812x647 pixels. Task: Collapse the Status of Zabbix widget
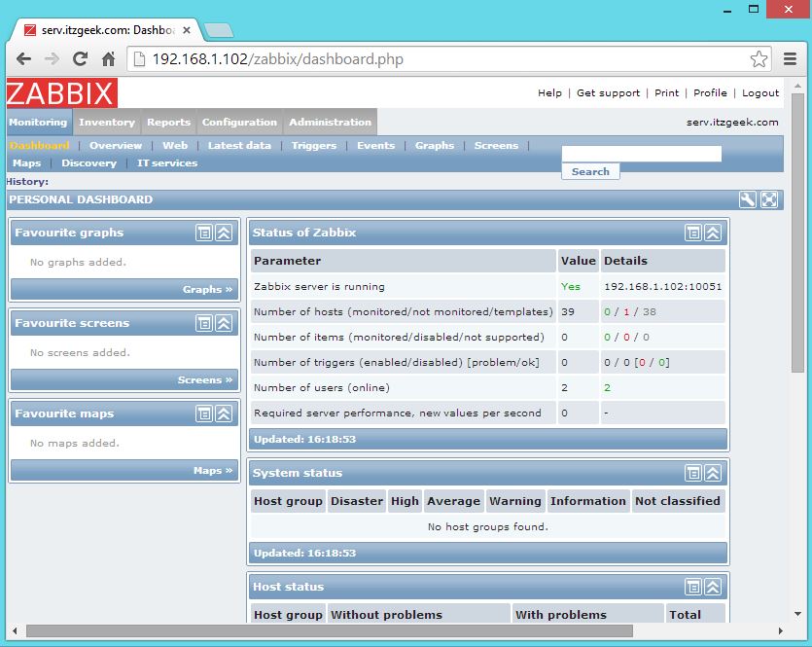tap(713, 233)
